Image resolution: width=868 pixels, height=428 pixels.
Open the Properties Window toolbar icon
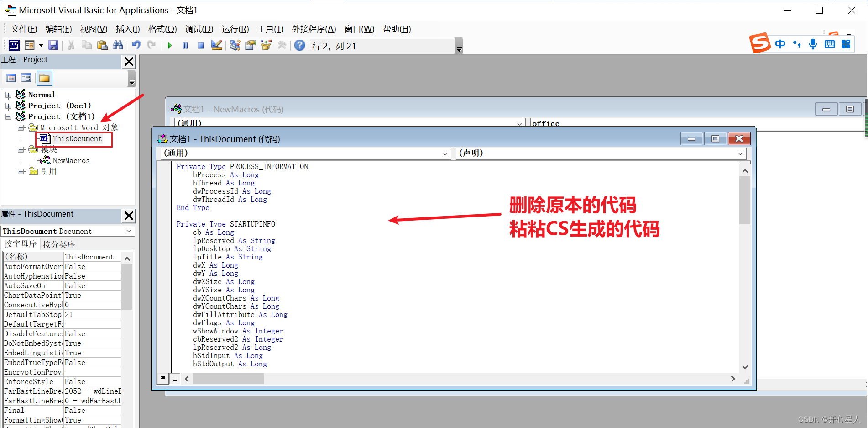coord(251,45)
